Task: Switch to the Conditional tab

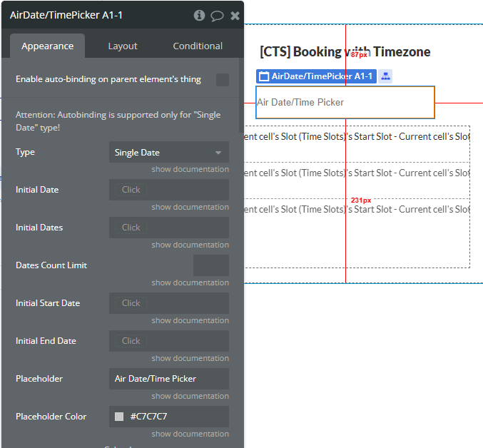Action: pyautogui.click(x=198, y=46)
